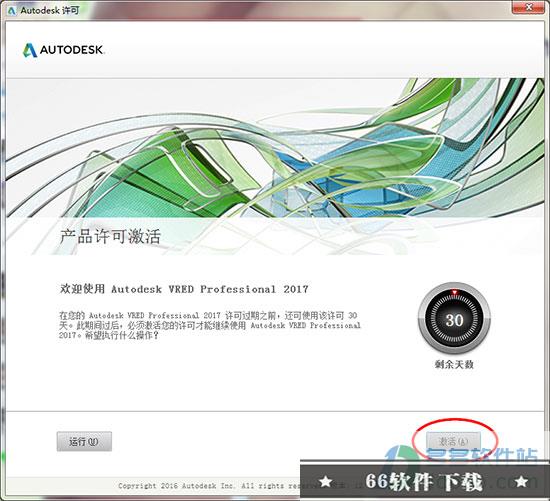Click the red triangle marker atop the dial
Image resolution: width=550 pixels, height=501 pixels.
coord(454,292)
